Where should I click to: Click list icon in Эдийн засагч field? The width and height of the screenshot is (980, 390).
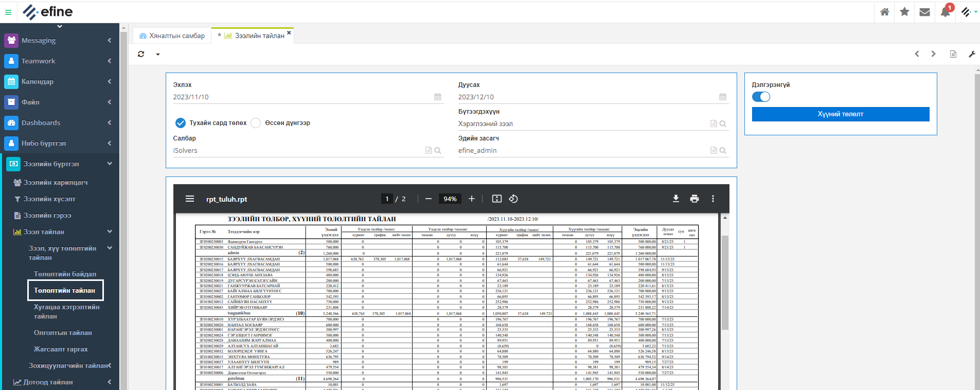point(714,151)
